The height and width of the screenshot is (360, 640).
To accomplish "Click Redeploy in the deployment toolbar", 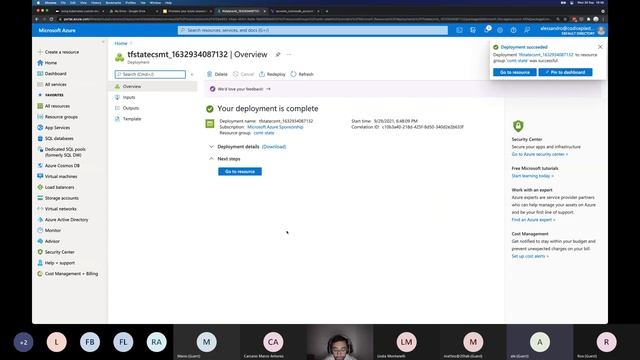I will pos(272,74).
